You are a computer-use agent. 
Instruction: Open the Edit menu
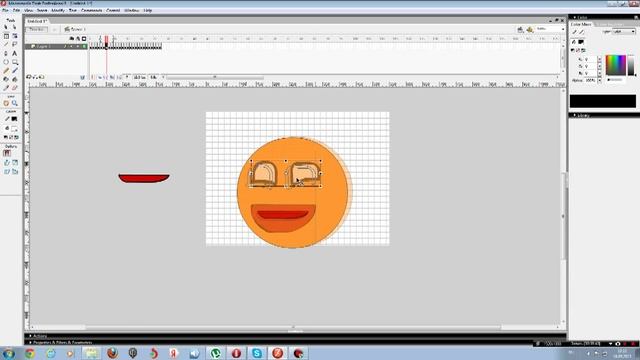(x=16, y=10)
